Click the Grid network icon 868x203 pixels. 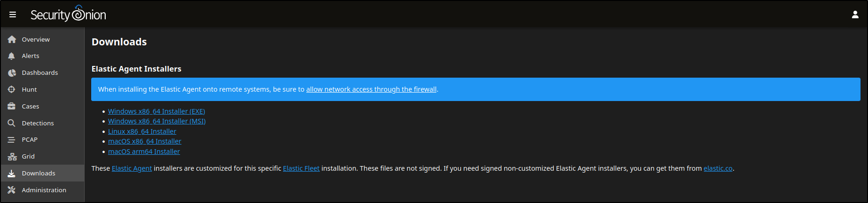point(12,157)
